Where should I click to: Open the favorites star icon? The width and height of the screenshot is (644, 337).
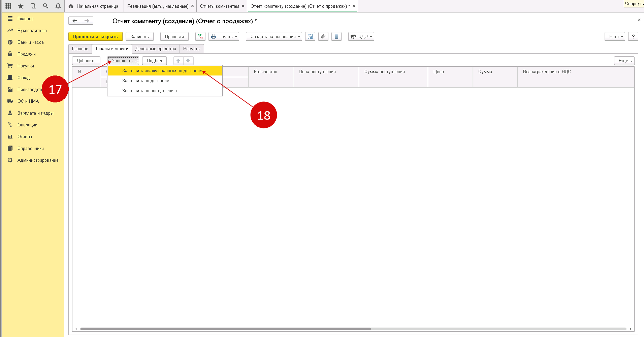point(21,6)
